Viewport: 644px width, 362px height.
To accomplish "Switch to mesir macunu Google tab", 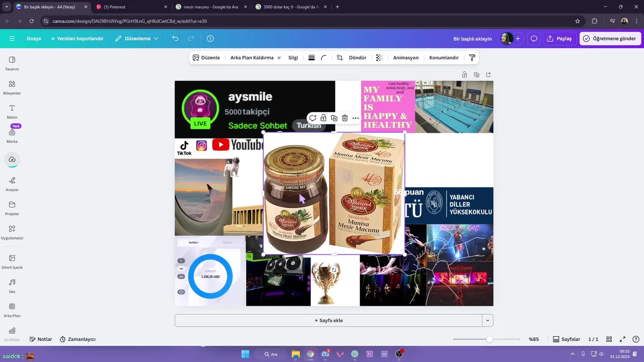I will tap(211, 7).
